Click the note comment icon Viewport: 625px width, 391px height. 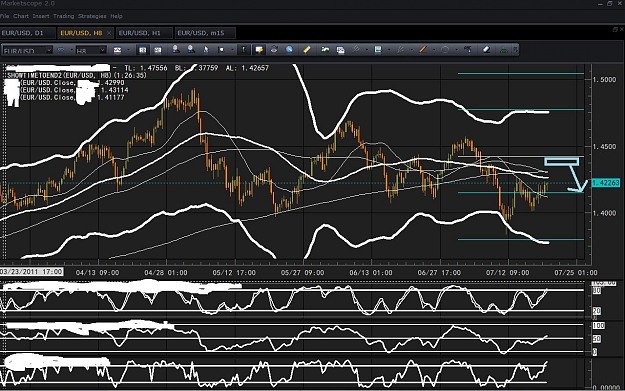[259, 50]
